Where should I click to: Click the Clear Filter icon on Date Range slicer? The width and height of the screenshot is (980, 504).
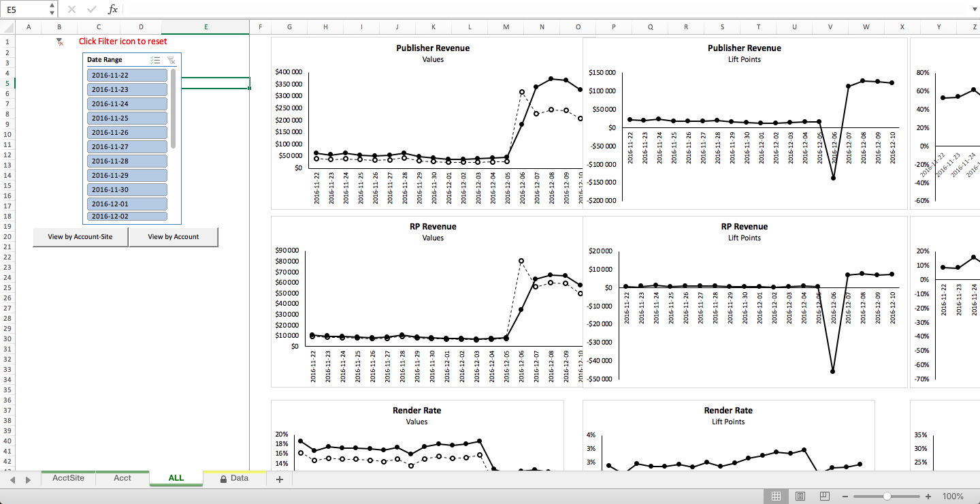pyautogui.click(x=171, y=60)
